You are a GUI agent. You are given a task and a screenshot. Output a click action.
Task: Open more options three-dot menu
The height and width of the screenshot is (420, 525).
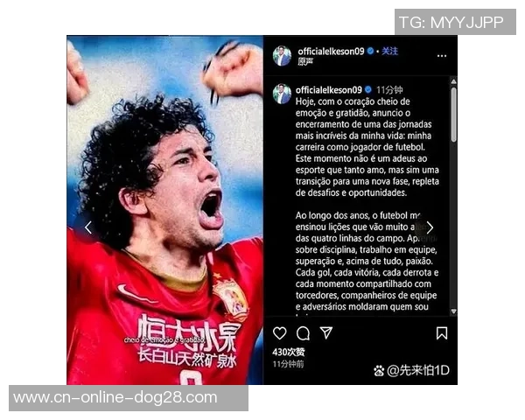click(x=442, y=56)
